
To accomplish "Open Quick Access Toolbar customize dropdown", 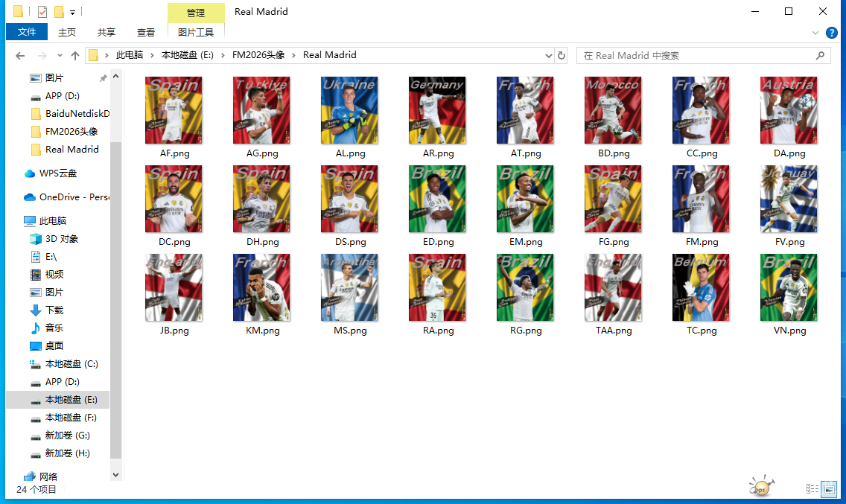I will point(72,12).
